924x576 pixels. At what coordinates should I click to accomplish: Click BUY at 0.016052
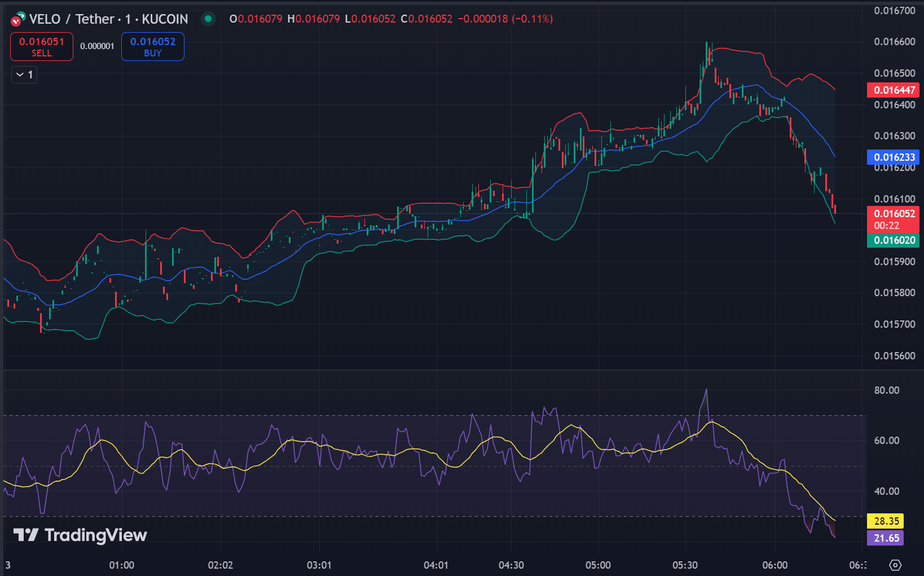point(153,47)
